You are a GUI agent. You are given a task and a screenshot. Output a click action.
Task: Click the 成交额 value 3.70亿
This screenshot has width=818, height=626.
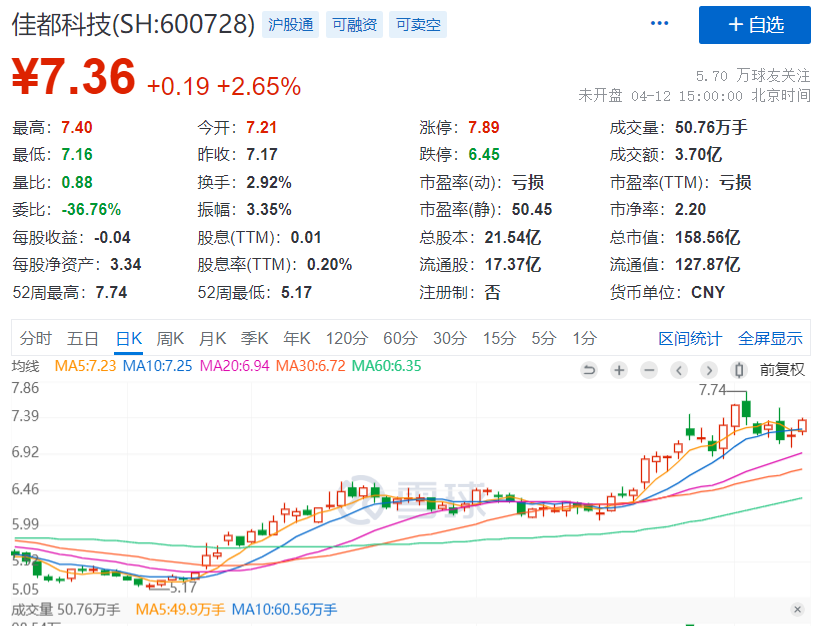tap(699, 154)
